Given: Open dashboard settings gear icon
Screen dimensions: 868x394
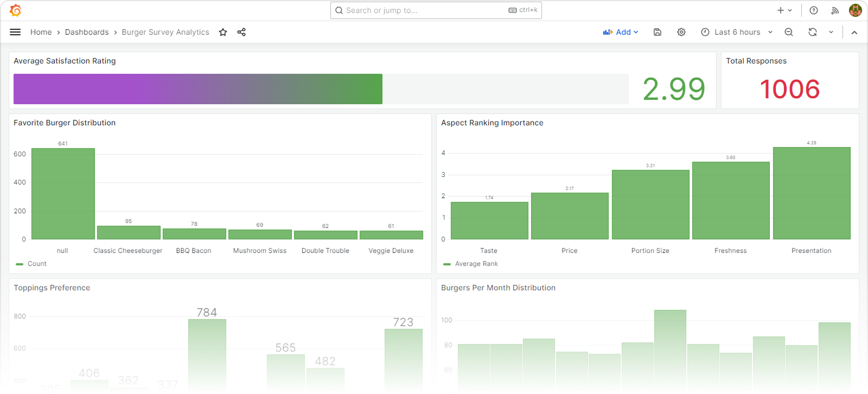Looking at the screenshot, I should click(681, 32).
